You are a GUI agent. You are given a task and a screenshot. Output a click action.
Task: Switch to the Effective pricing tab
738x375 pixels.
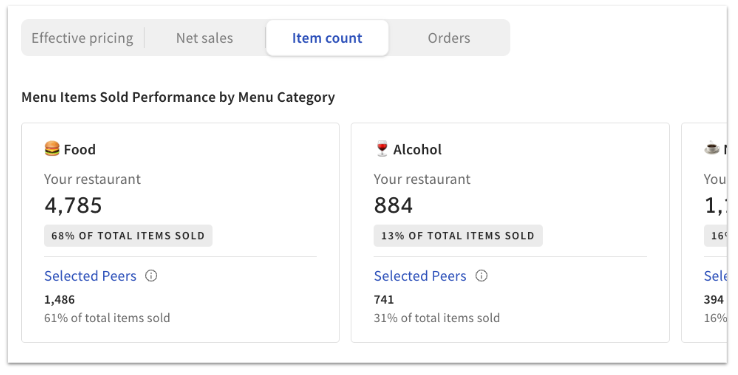click(82, 38)
